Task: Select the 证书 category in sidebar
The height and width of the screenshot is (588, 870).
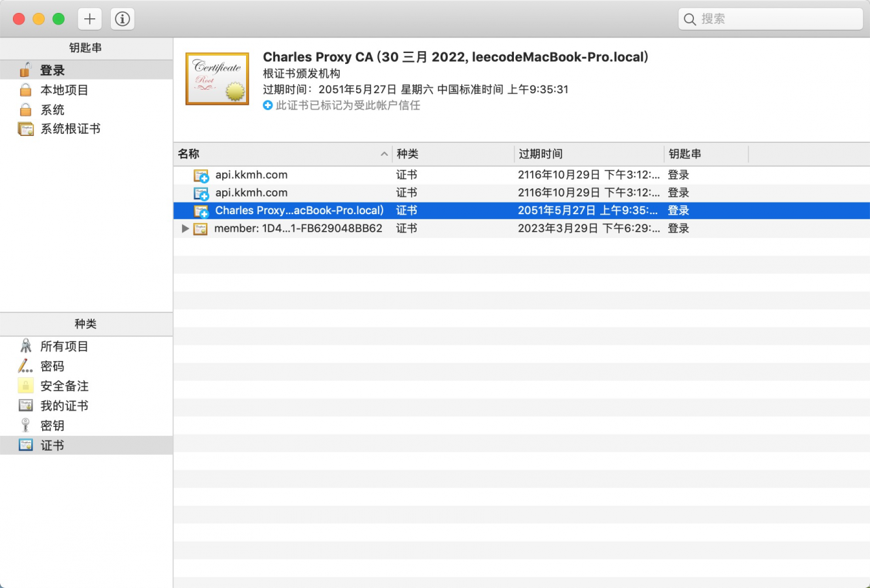Action: coord(86,445)
